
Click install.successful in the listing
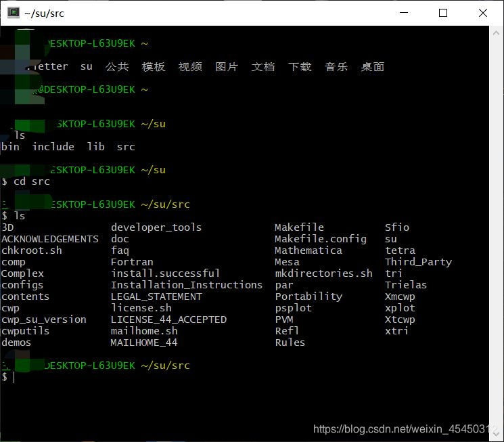165,273
